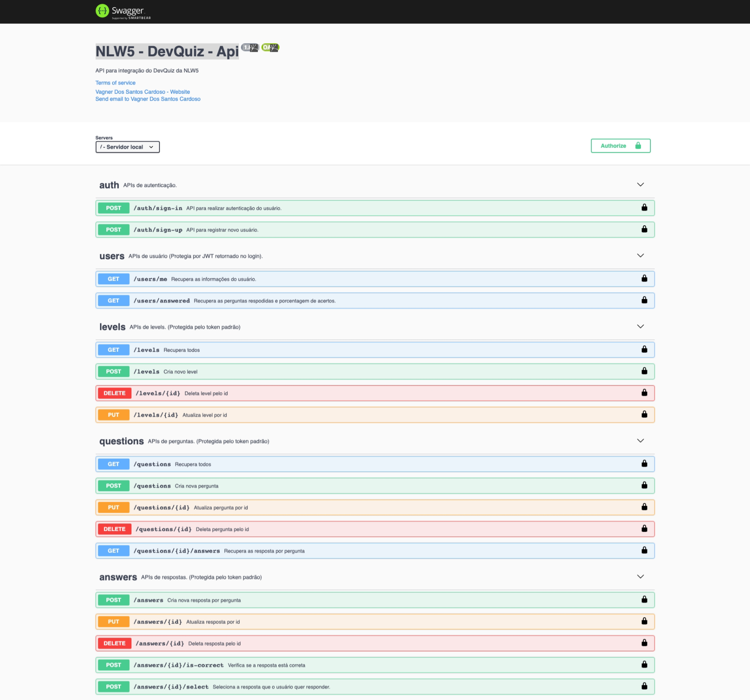
Task: Click lock icon on GET /questions/{id}/answers row
Action: pos(645,551)
